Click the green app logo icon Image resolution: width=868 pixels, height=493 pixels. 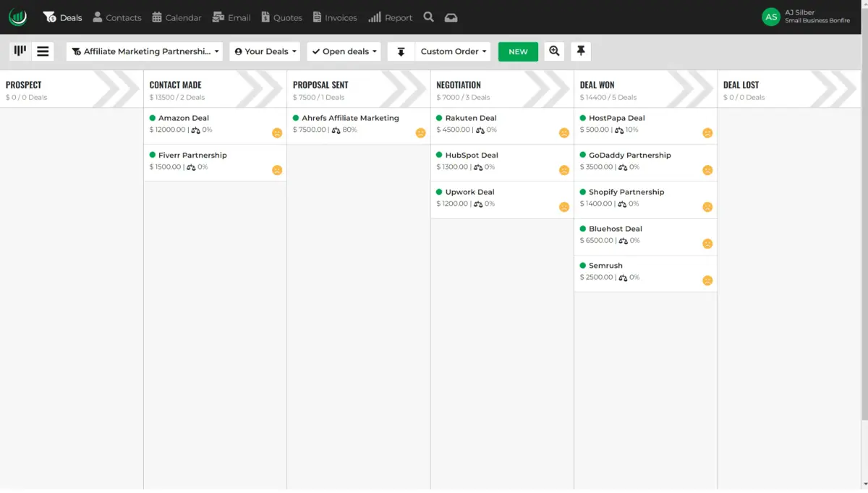tap(18, 17)
